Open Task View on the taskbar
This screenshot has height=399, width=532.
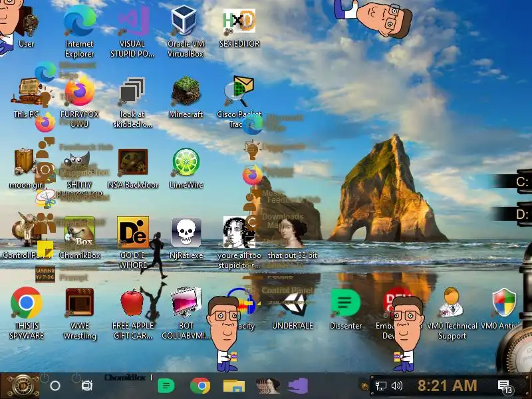click(87, 386)
